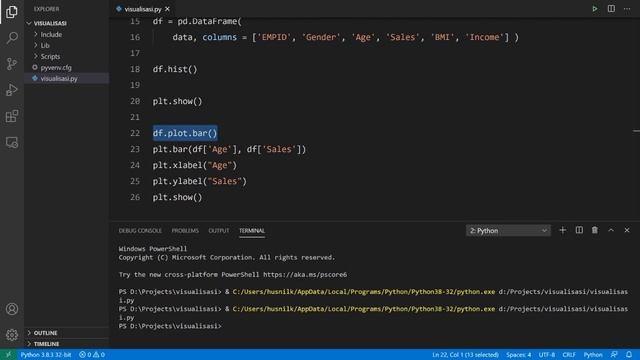Switch to the OUTPUT tab

coord(219,231)
